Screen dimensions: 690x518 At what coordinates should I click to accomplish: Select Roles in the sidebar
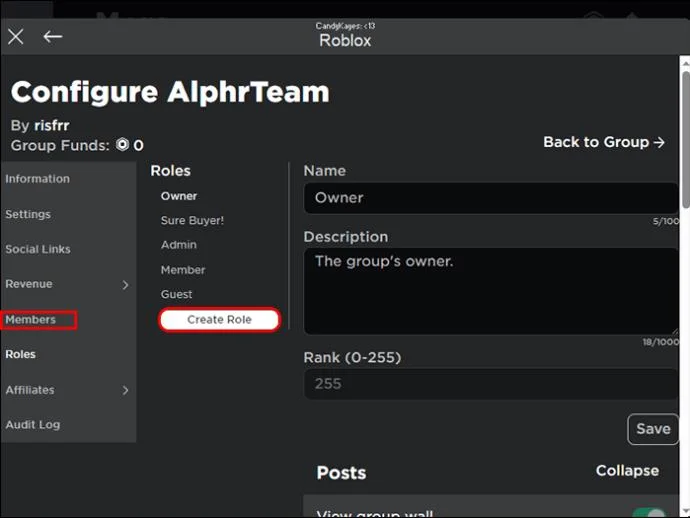(x=20, y=354)
